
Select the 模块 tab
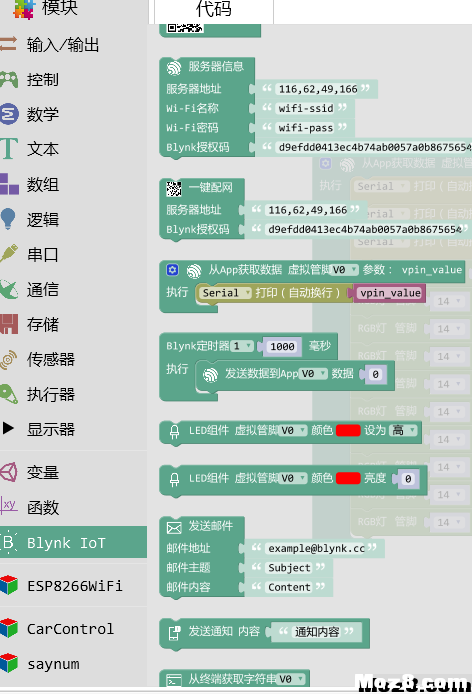tap(60, 8)
